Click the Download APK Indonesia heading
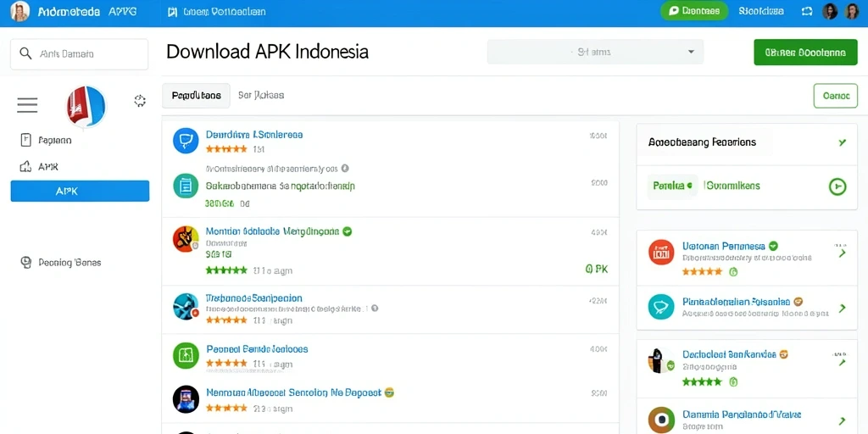The width and height of the screenshot is (868, 434). click(267, 52)
